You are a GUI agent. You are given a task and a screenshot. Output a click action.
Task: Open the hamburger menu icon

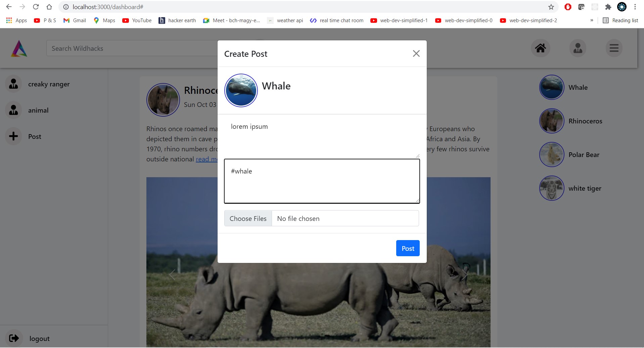[x=614, y=48]
